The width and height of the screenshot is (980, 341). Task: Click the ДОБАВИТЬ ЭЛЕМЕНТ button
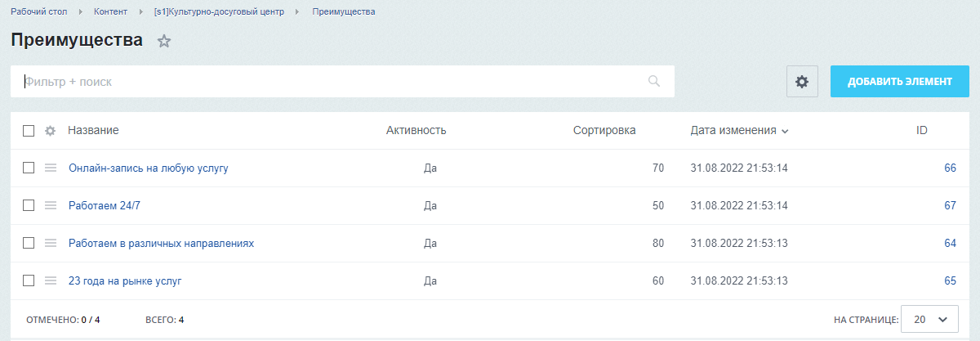click(900, 82)
